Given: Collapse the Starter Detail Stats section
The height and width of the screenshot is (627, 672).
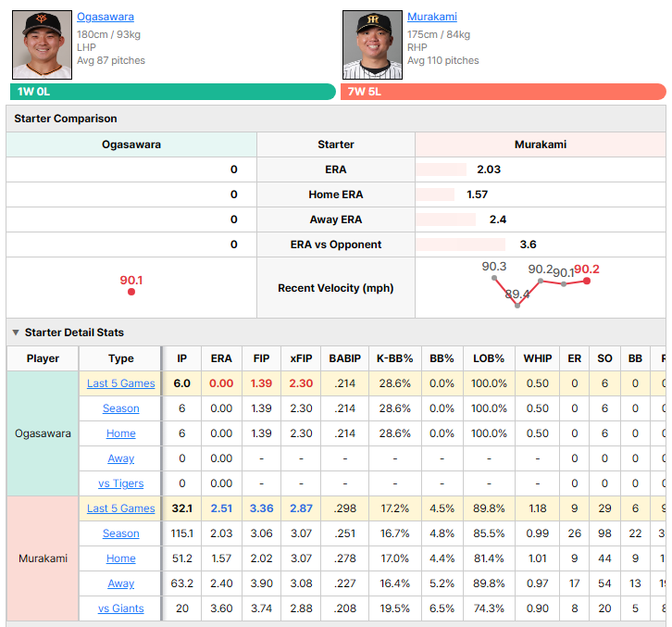Looking at the screenshot, I should click(x=16, y=332).
